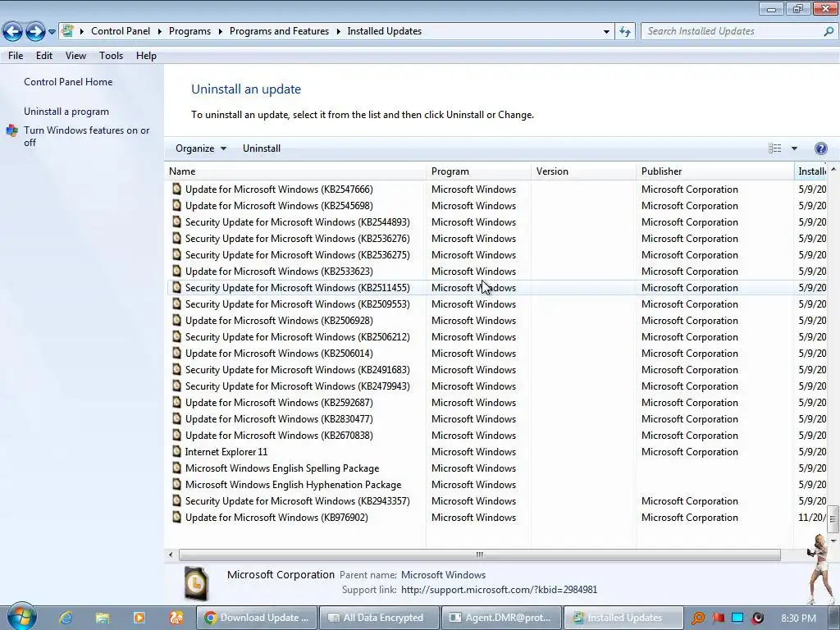The image size is (840, 630).
Task: Expand more view options arrow
Action: (x=794, y=148)
